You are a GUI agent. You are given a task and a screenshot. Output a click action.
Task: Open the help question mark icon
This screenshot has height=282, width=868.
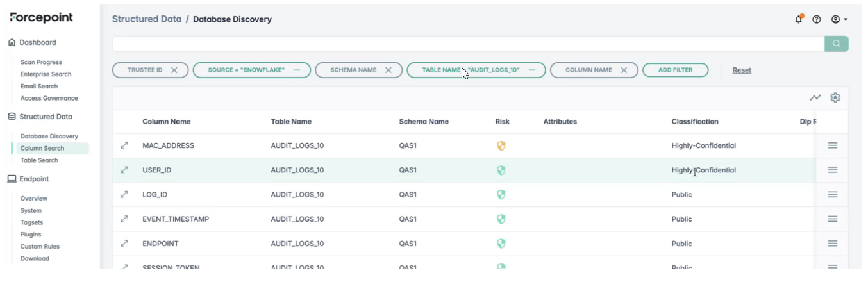[x=817, y=19]
